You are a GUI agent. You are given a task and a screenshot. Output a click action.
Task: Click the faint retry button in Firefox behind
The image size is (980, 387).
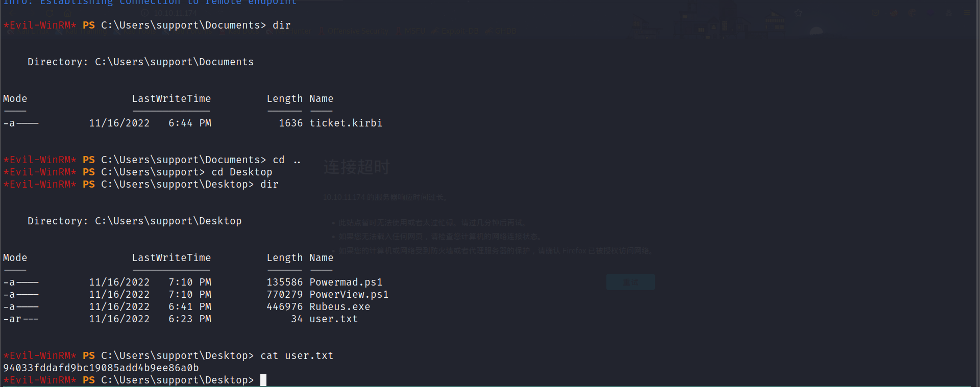[630, 282]
